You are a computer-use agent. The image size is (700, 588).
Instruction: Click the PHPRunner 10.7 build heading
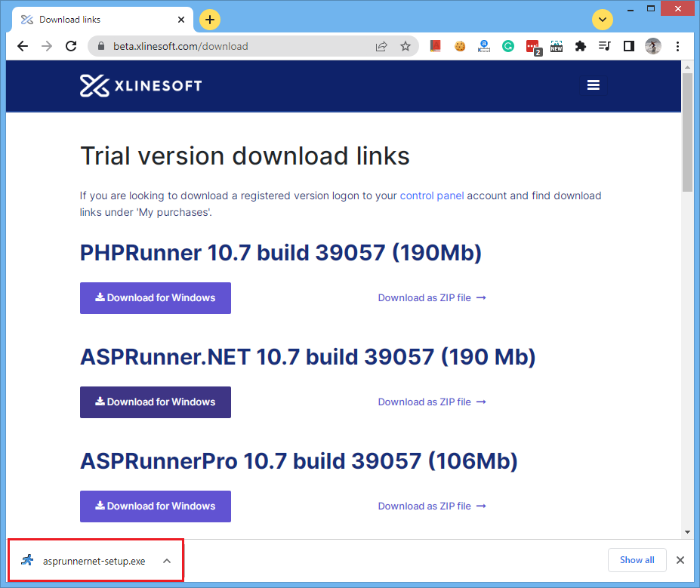[x=280, y=253]
